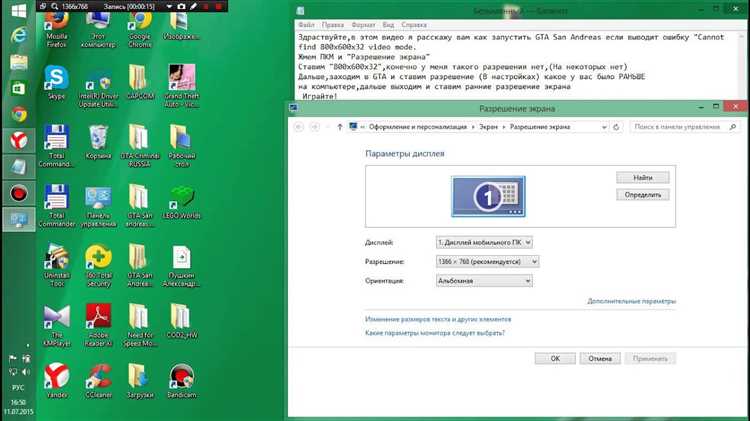Launch Google Chrome desktop shortcut
This screenshot has height=421, width=750.
tap(140, 30)
